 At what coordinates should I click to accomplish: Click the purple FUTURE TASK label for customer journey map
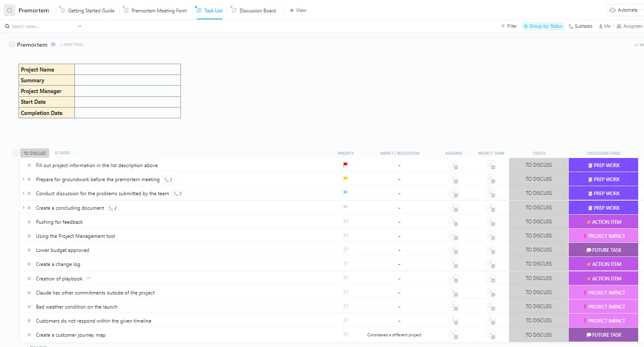(603, 335)
